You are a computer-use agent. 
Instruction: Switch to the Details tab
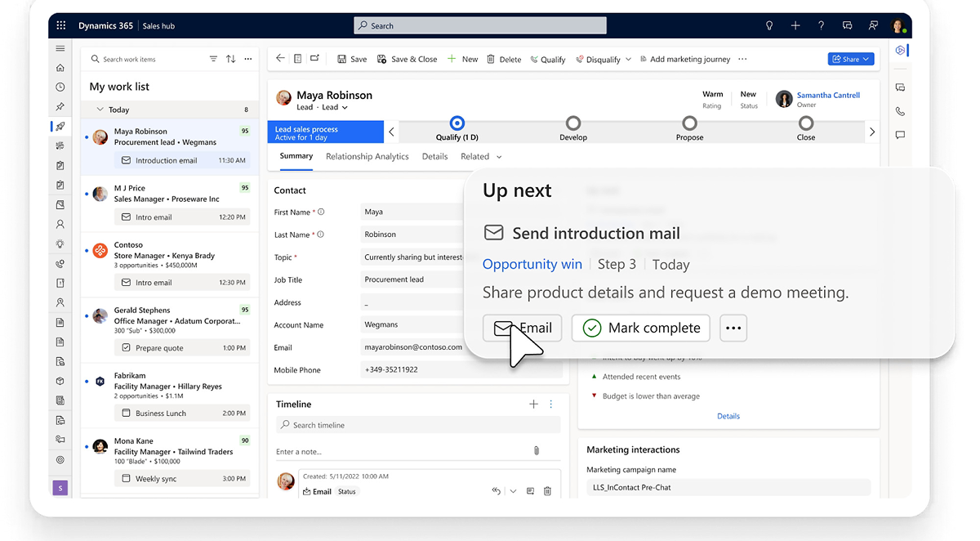pyautogui.click(x=434, y=156)
